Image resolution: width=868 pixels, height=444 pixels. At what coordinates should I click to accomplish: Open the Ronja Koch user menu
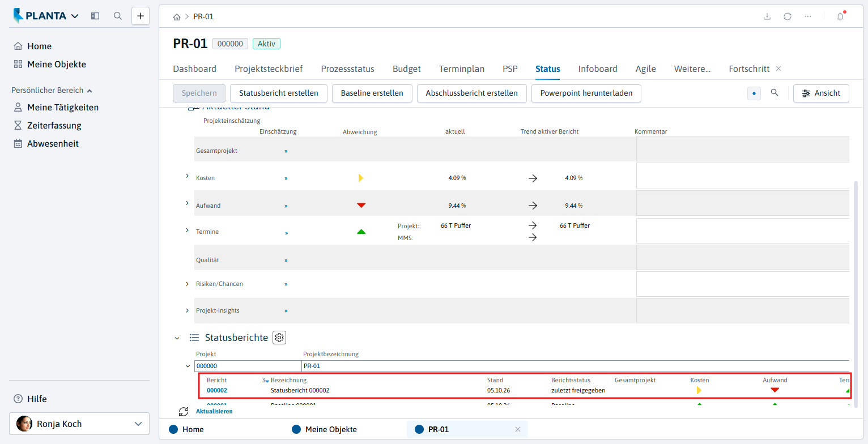(x=79, y=424)
